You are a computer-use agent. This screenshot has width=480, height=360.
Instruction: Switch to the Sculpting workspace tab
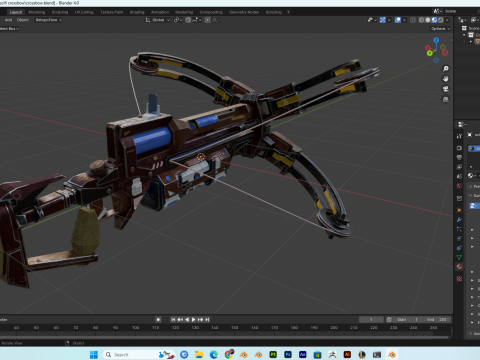[x=60, y=12]
